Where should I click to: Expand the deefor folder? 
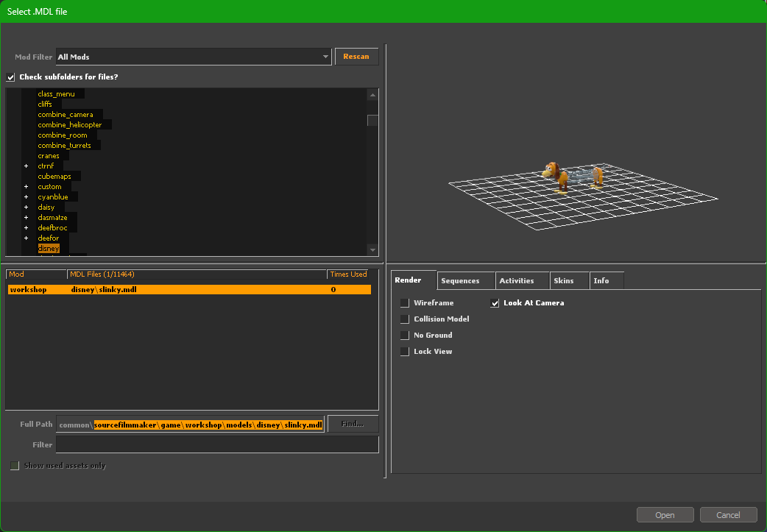coord(26,238)
